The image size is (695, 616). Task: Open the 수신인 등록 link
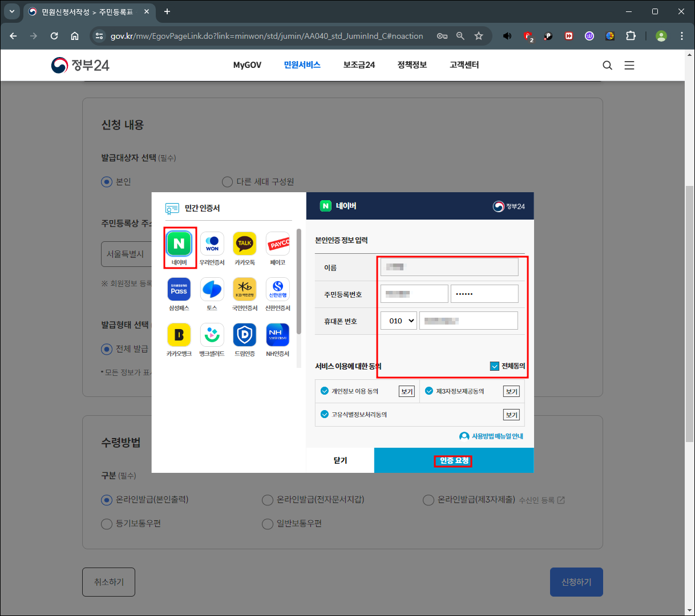click(x=542, y=500)
